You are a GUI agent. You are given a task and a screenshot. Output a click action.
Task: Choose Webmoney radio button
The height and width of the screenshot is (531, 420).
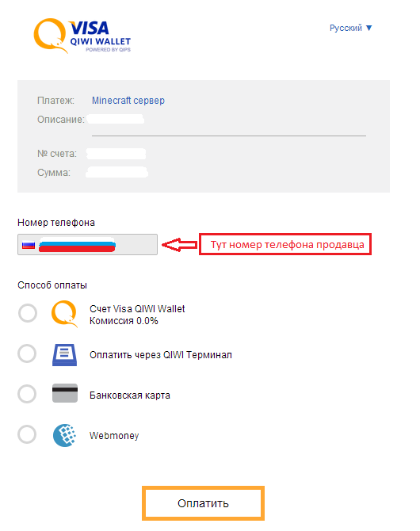pos(27,434)
